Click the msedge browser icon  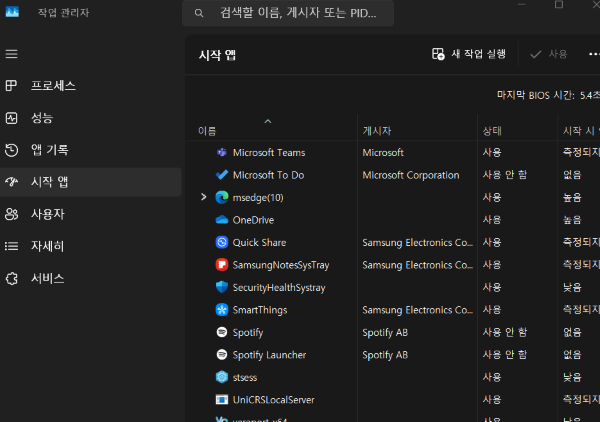[x=222, y=197]
